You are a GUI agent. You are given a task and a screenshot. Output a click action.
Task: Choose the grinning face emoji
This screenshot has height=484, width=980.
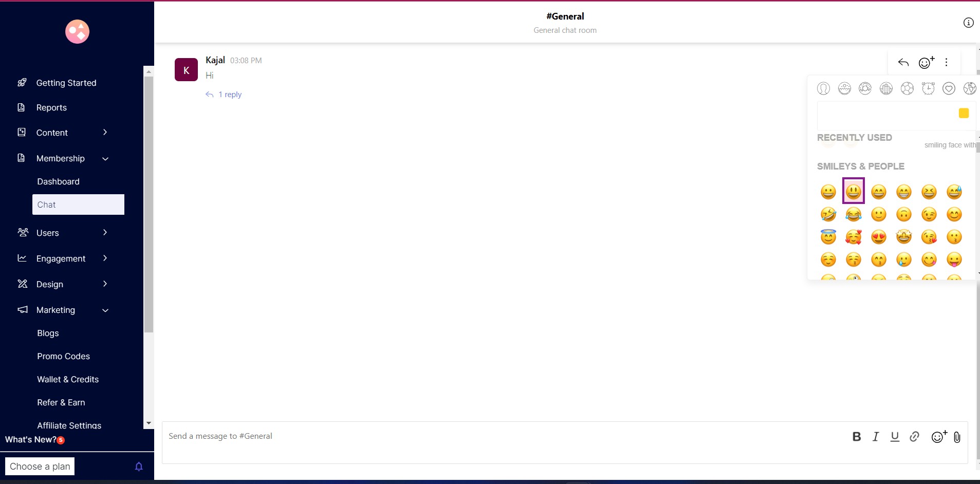pos(828,192)
